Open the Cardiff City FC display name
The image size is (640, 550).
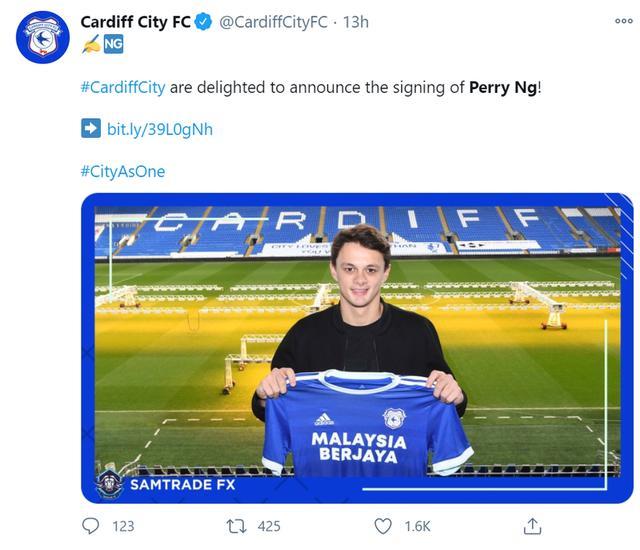pyautogui.click(x=135, y=22)
